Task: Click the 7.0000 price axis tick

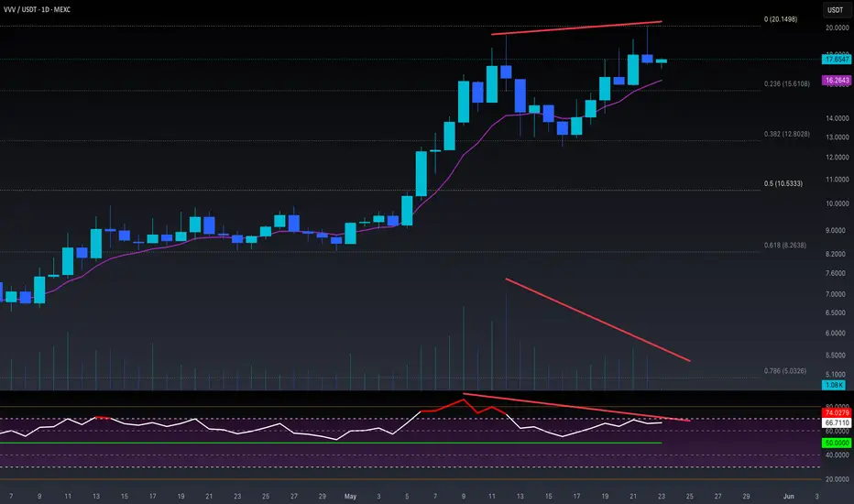Action: point(836,294)
